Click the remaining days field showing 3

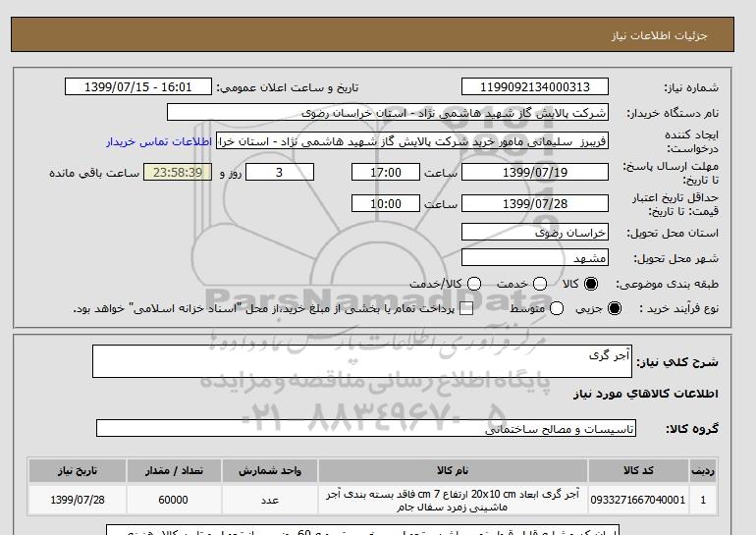(280, 172)
